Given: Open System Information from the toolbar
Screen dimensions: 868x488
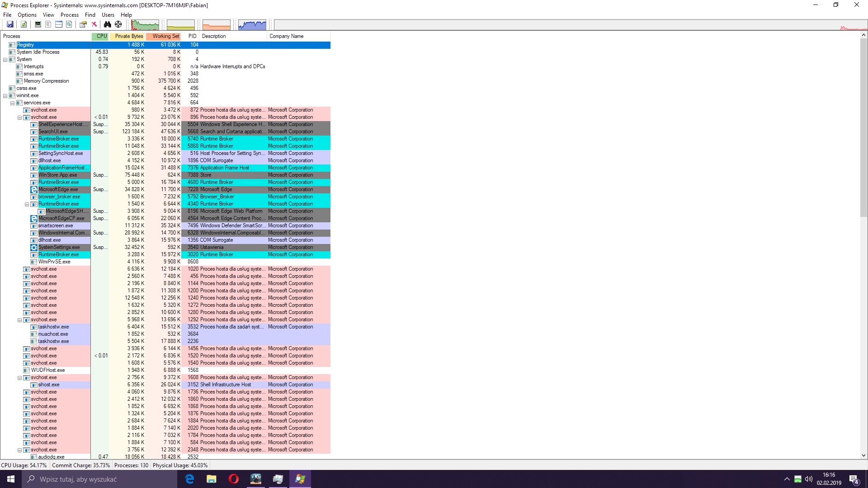Looking at the screenshot, I should pyautogui.click(x=38, y=24).
